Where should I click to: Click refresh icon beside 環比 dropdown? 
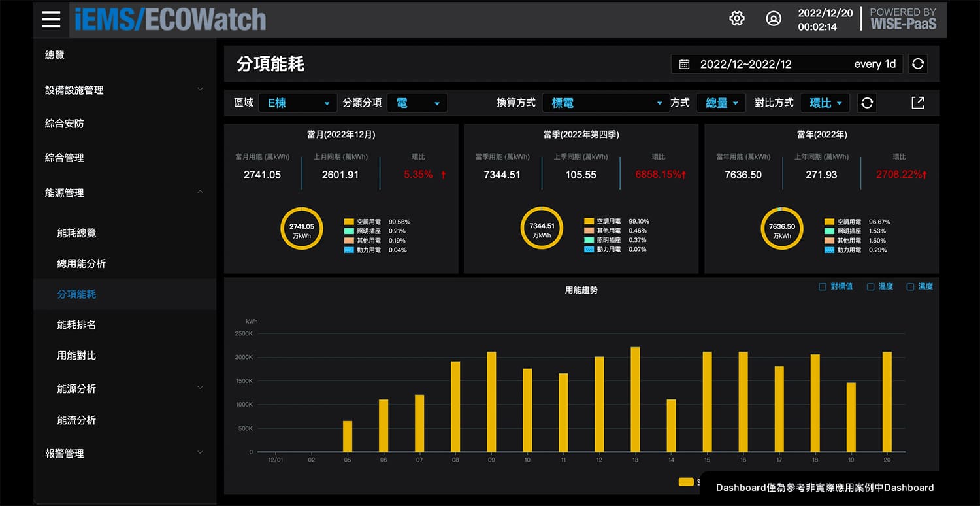(x=867, y=103)
